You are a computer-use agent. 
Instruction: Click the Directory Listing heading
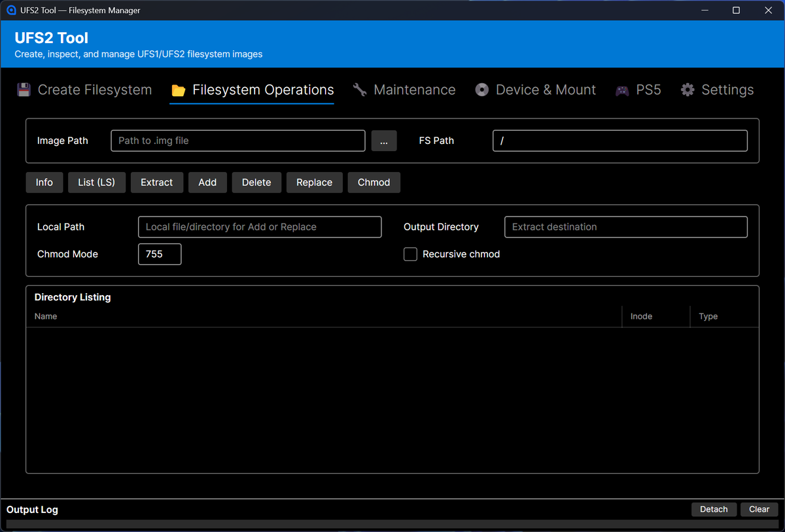click(73, 297)
